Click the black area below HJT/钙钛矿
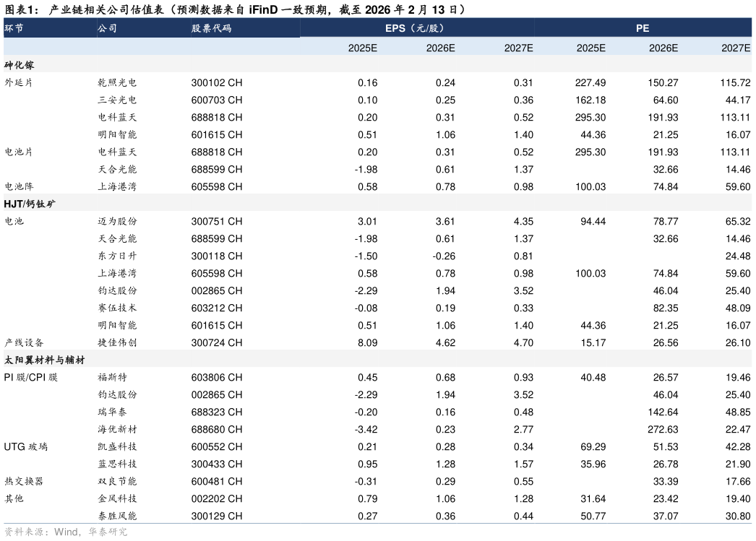The width and height of the screenshot is (756, 541). point(377,280)
